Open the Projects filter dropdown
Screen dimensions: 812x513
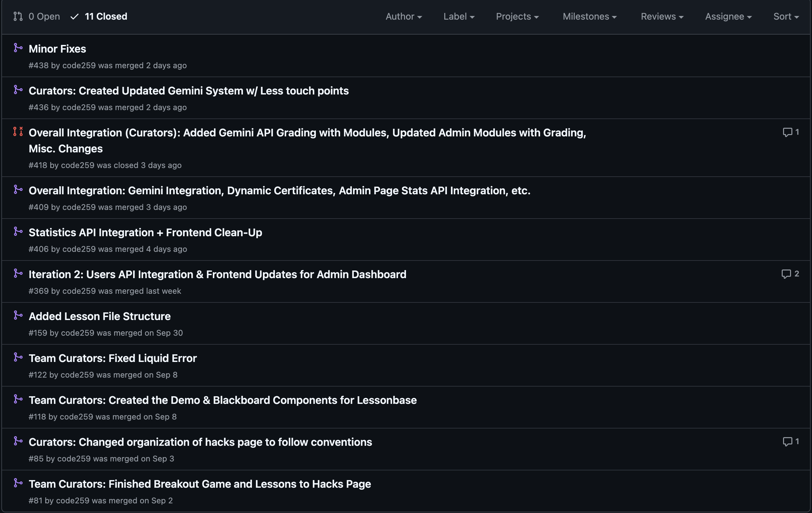coord(517,17)
